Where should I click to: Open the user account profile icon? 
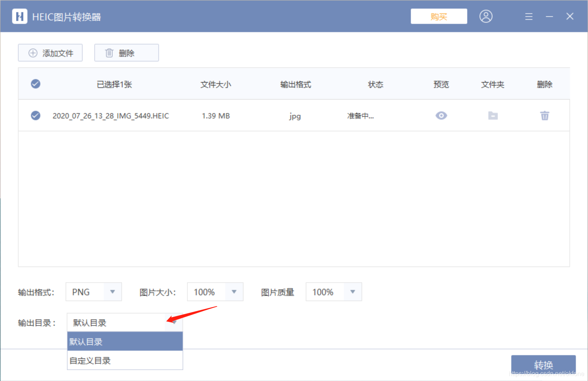[x=486, y=16]
